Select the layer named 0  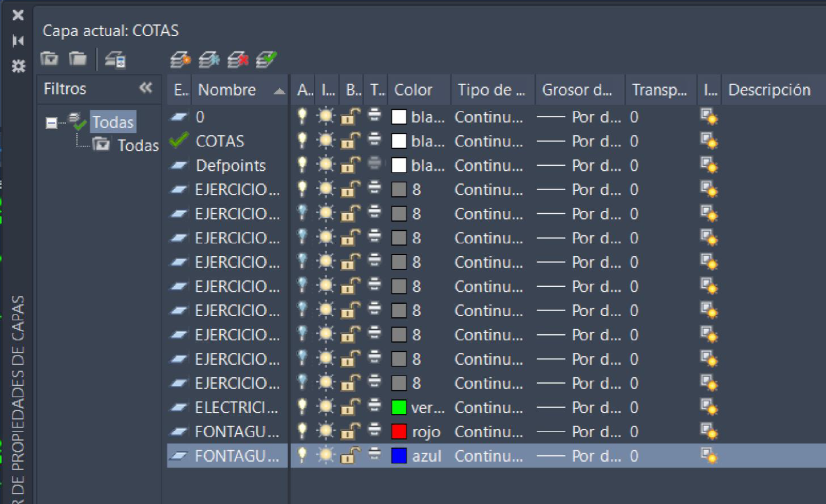point(200,117)
